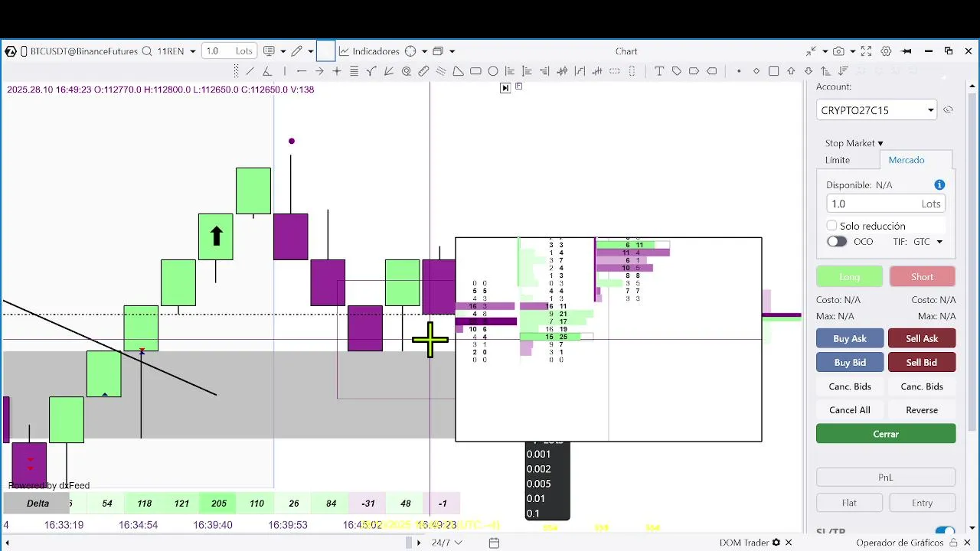Expand the crosshair mode dropdown arrow
The height and width of the screenshot is (551, 980).
(x=424, y=51)
